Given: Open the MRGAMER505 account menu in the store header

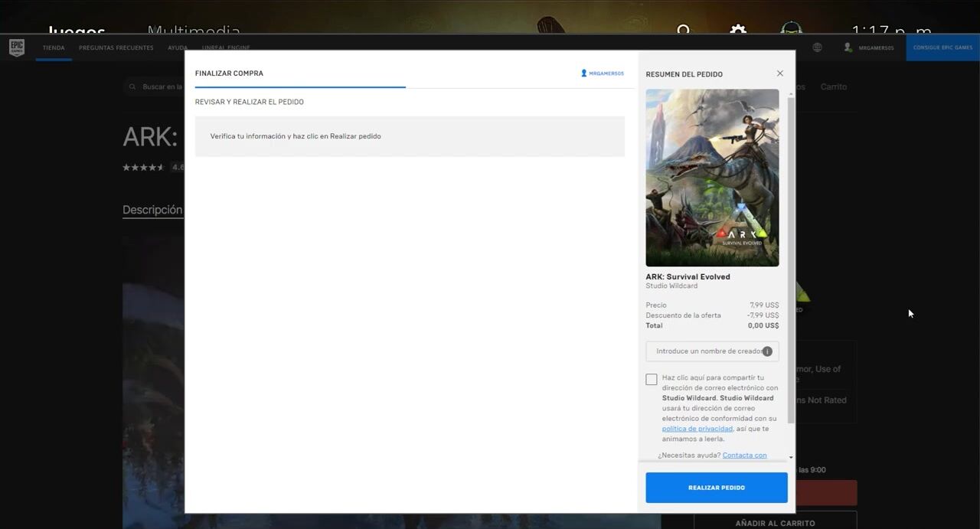Looking at the screenshot, I should (868, 47).
